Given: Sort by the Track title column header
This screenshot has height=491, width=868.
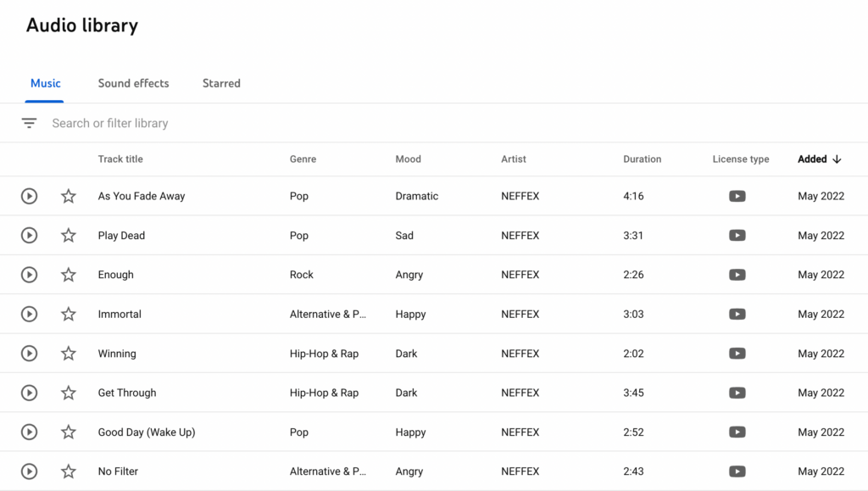Looking at the screenshot, I should click(x=120, y=159).
